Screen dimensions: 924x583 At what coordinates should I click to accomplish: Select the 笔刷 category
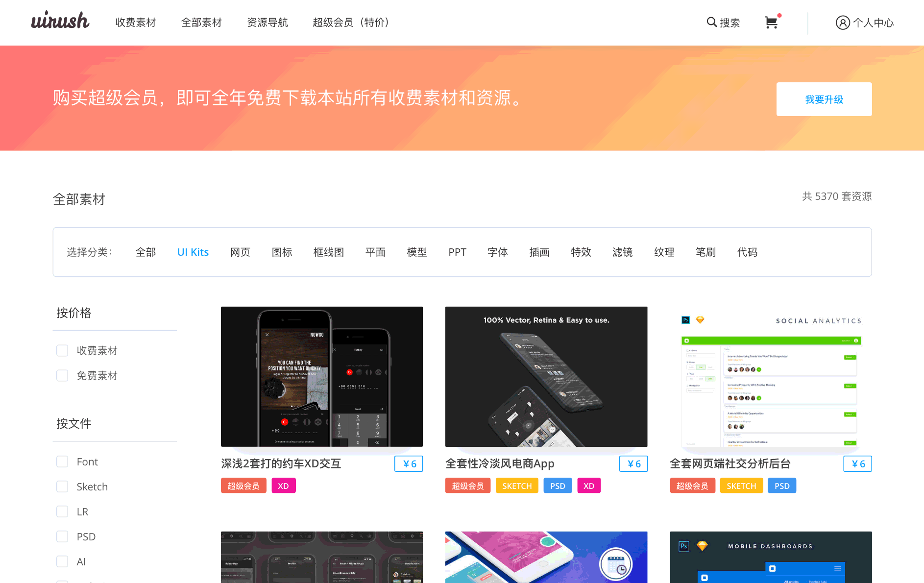(706, 252)
